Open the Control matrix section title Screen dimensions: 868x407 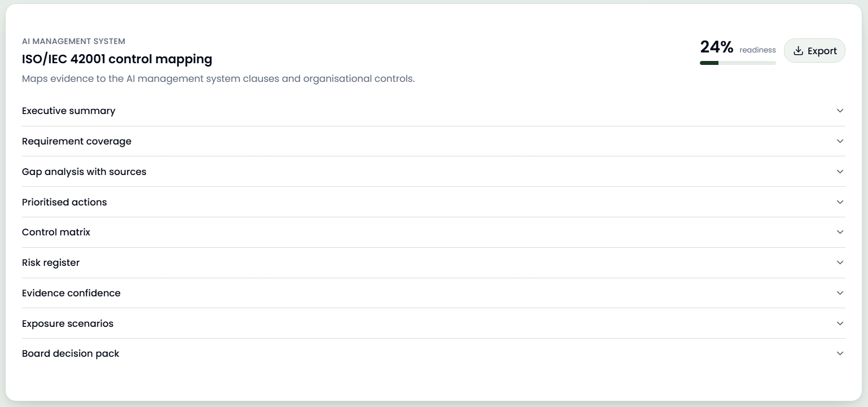[x=56, y=232]
